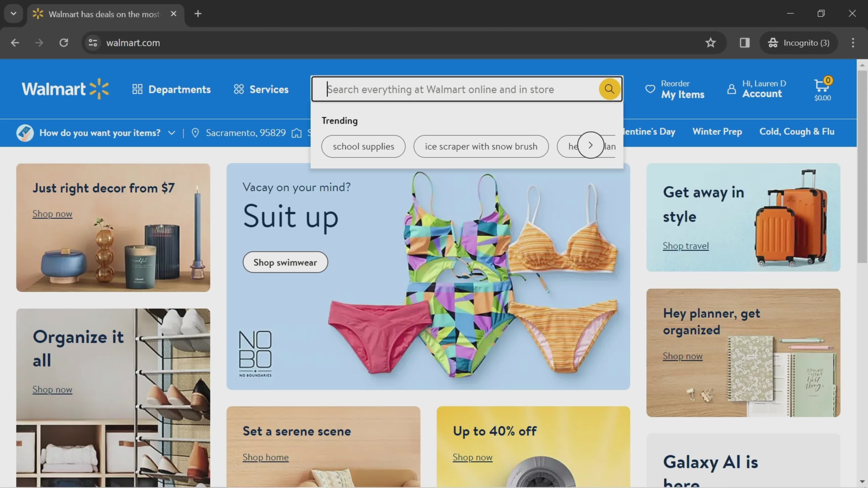The width and height of the screenshot is (868, 488).
Task: Open the Cold, Cough & Flu link
Action: (797, 132)
